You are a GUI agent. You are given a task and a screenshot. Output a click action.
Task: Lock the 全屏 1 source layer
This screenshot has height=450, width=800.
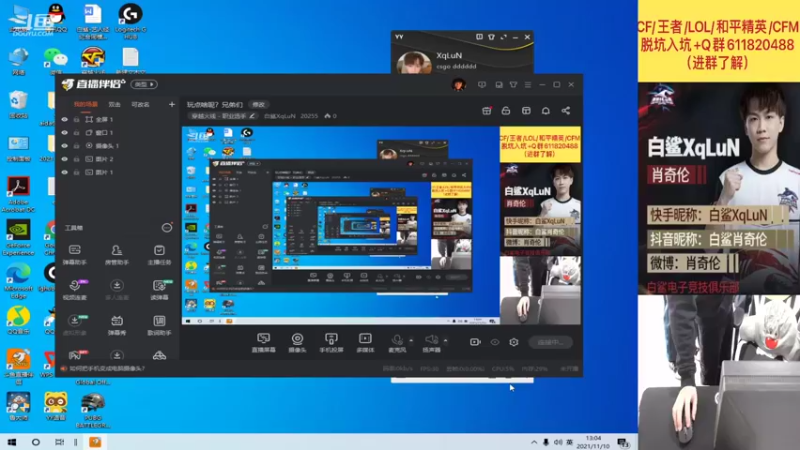click(77, 119)
